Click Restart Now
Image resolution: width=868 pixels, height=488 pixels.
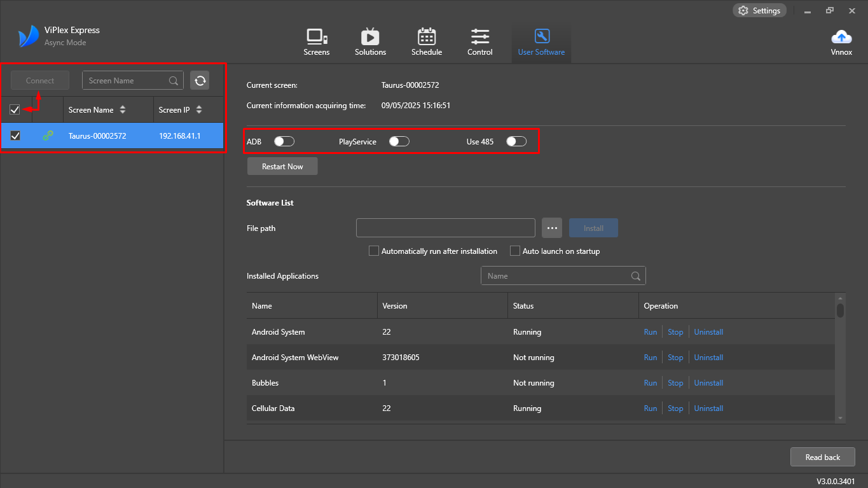[x=282, y=166]
